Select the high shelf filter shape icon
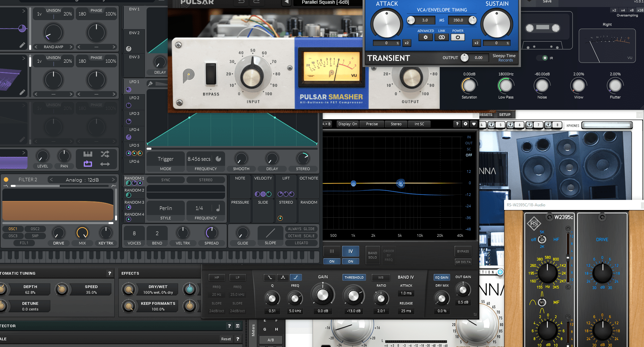Viewport: 644px width, 347px height. coord(296,277)
